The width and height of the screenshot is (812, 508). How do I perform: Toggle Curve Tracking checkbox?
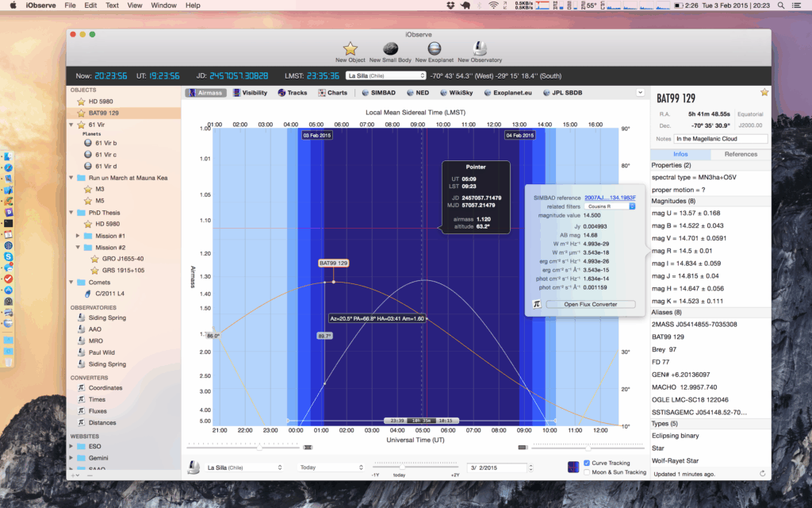[x=587, y=463]
